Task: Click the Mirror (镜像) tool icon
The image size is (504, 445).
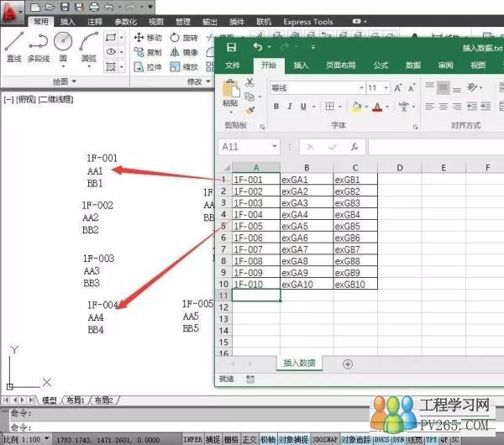Action: pos(175,52)
